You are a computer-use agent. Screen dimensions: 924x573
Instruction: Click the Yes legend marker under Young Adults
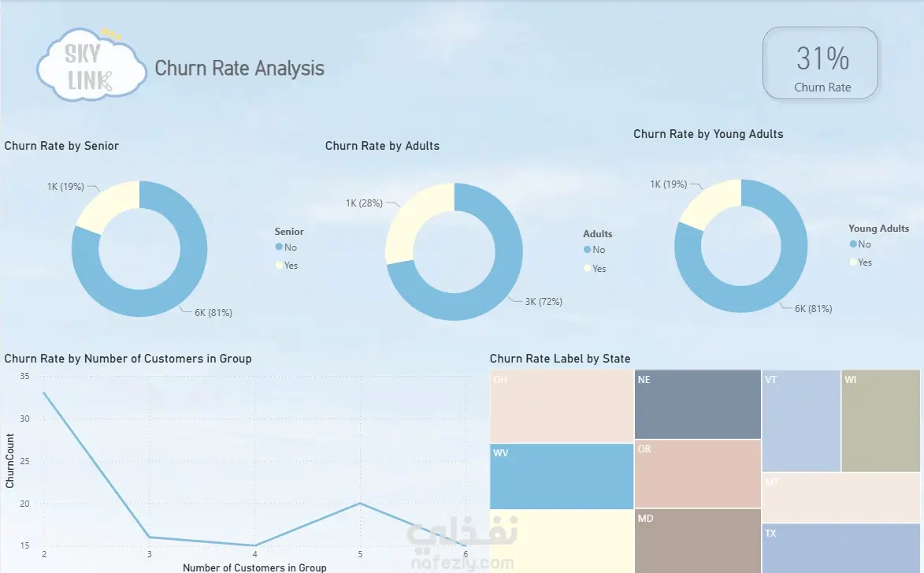pyautogui.click(x=852, y=262)
